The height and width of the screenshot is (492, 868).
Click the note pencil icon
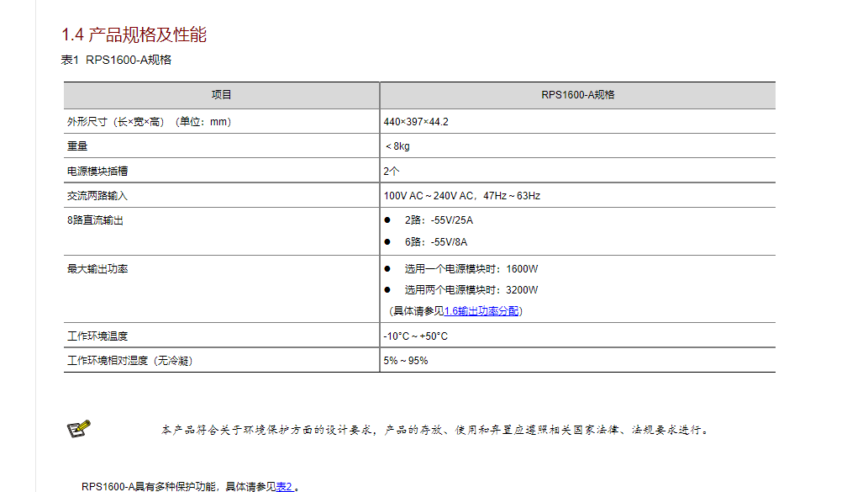(79, 429)
